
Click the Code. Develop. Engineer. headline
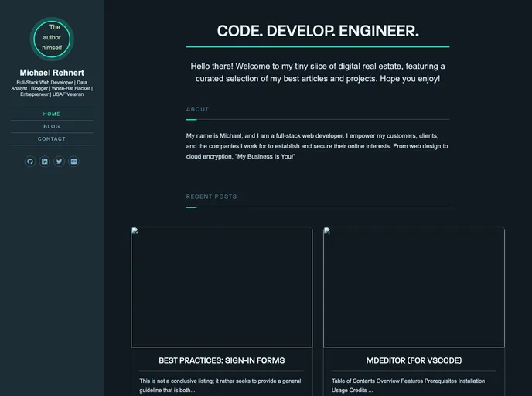[317, 31]
